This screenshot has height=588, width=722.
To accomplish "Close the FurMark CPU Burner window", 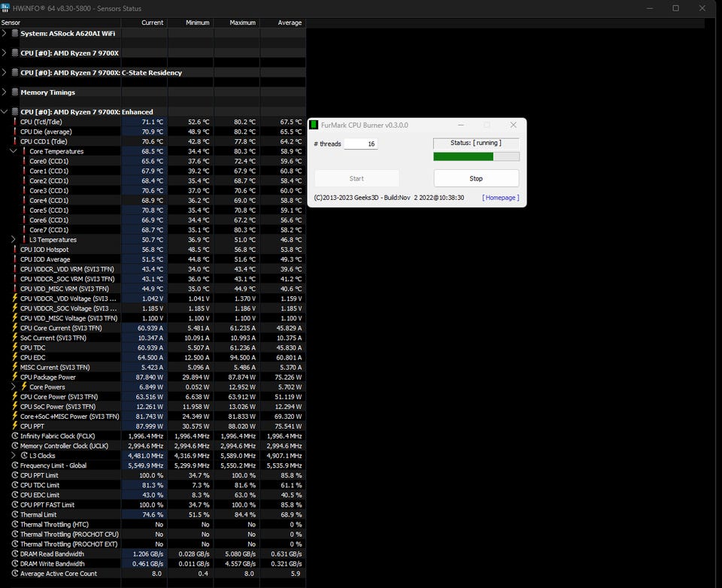I will (x=514, y=125).
